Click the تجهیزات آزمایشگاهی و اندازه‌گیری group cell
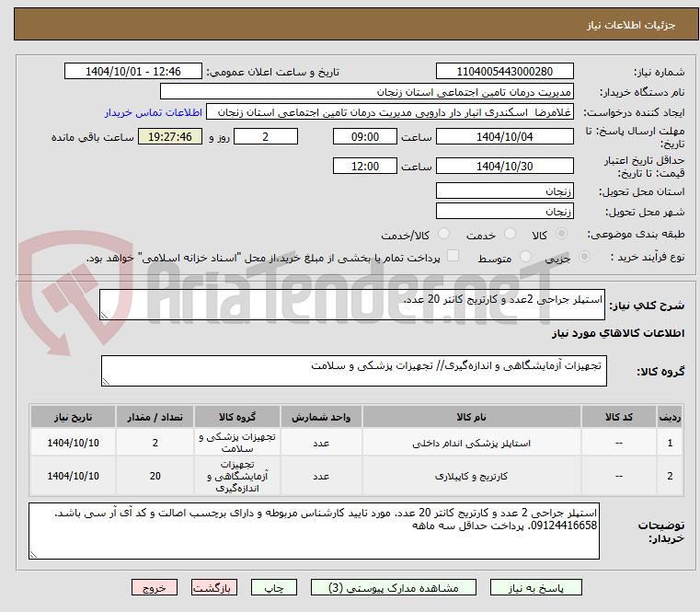700x612 pixels. pyautogui.click(x=237, y=476)
